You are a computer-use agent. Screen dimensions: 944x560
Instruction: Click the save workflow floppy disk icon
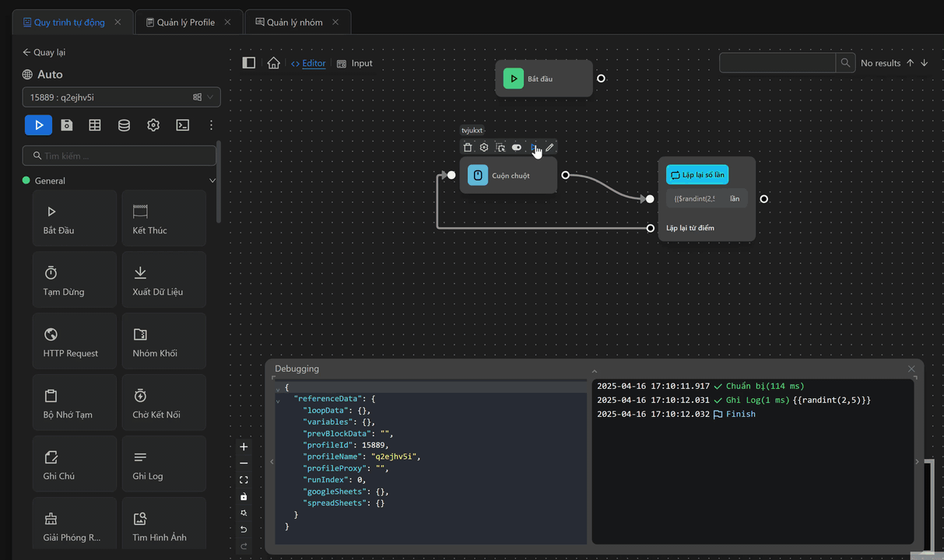point(67,125)
